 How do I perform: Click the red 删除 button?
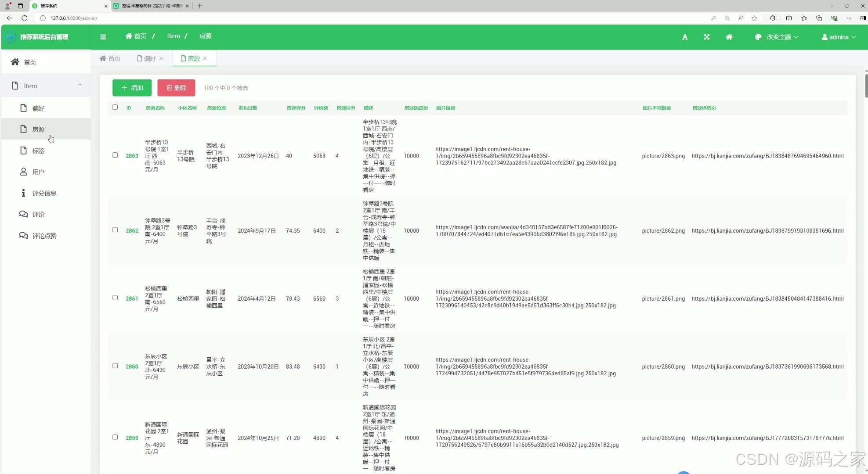click(x=176, y=88)
